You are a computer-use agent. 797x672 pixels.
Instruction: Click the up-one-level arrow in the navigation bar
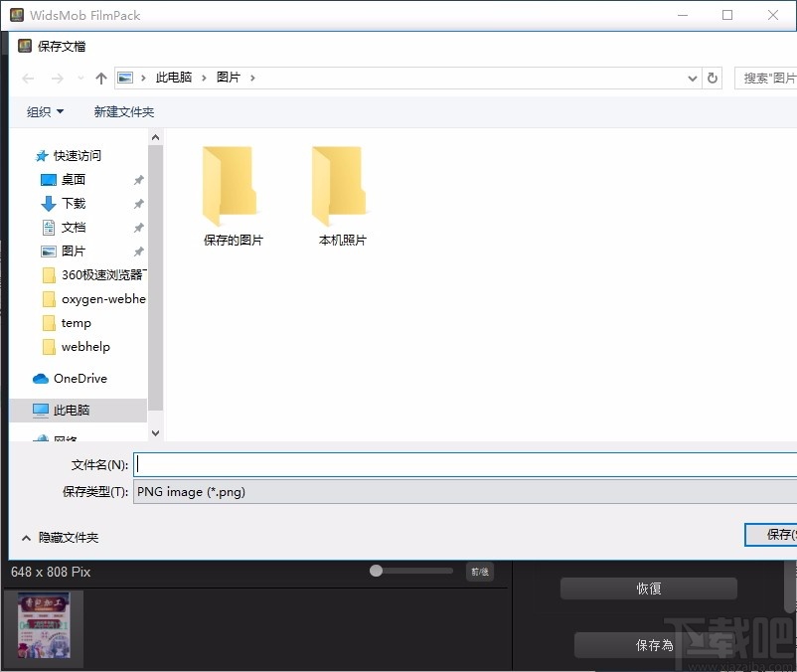click(100, 77)
